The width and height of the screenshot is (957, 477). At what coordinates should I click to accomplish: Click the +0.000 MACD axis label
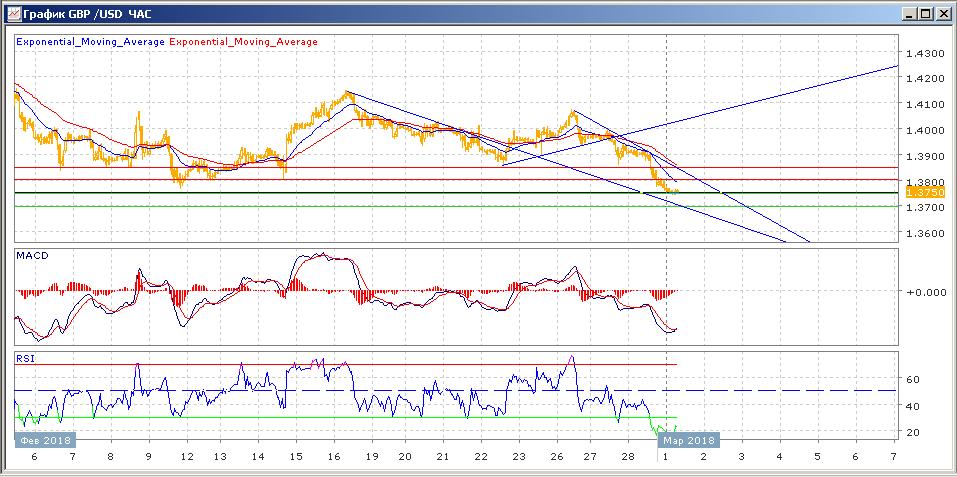(923, 292)
